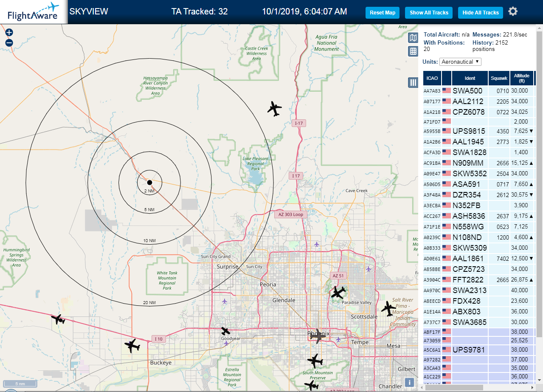Select the SKW5352 aircraft row
543x392 pixels.
pos(478,174)
